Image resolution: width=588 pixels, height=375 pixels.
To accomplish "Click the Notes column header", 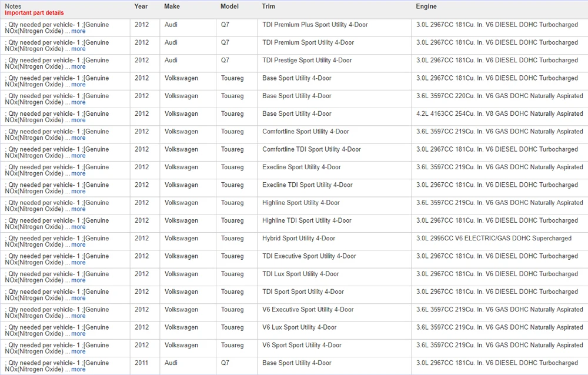I will tap(13, 6).
